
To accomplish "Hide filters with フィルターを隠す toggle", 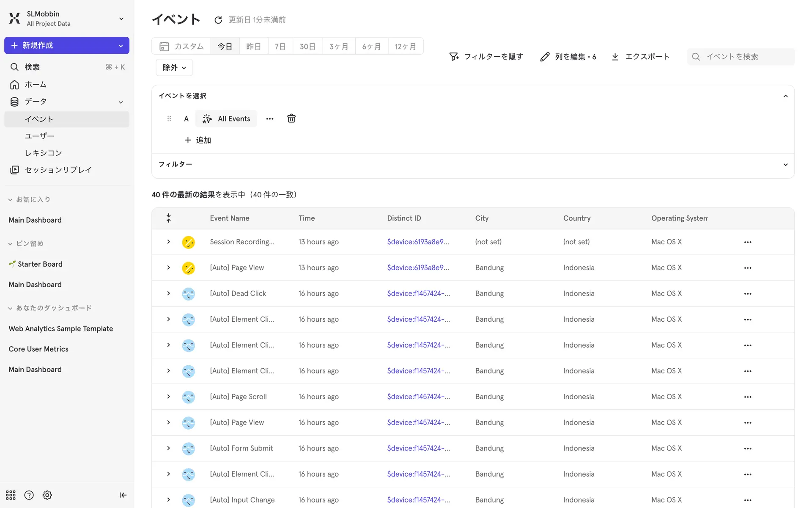I will [x=486, y=57].
